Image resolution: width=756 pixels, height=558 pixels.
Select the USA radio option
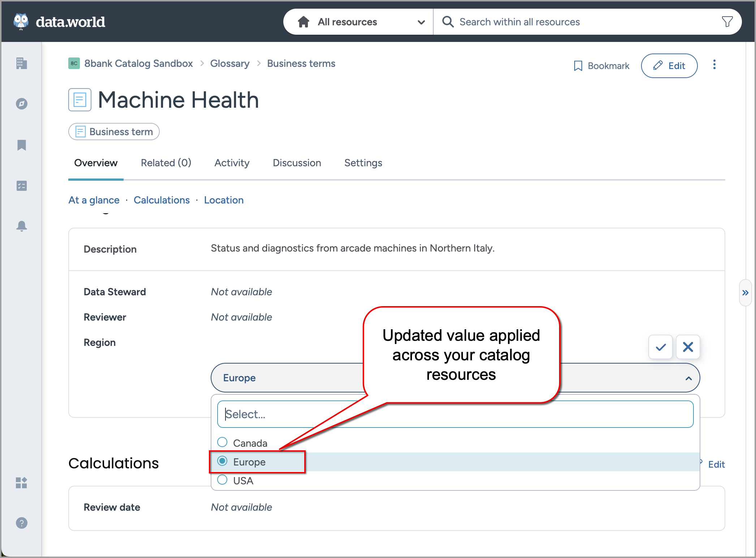[x=222, y=480]
